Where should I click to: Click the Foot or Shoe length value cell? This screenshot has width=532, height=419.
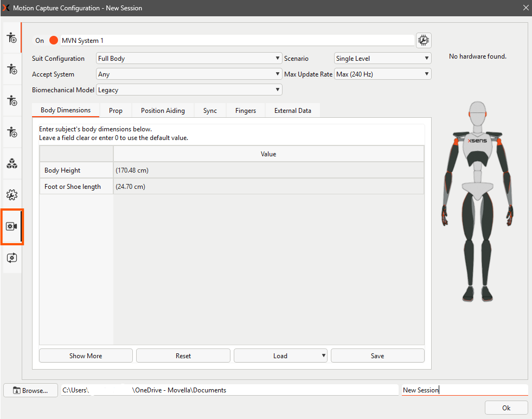coord(268,186)
